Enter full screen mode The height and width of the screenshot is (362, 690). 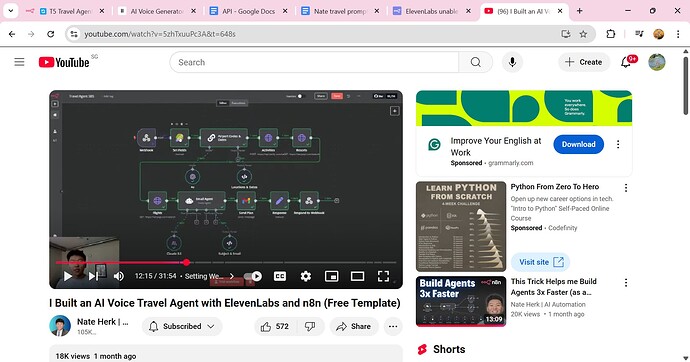(x=383, y=276)
